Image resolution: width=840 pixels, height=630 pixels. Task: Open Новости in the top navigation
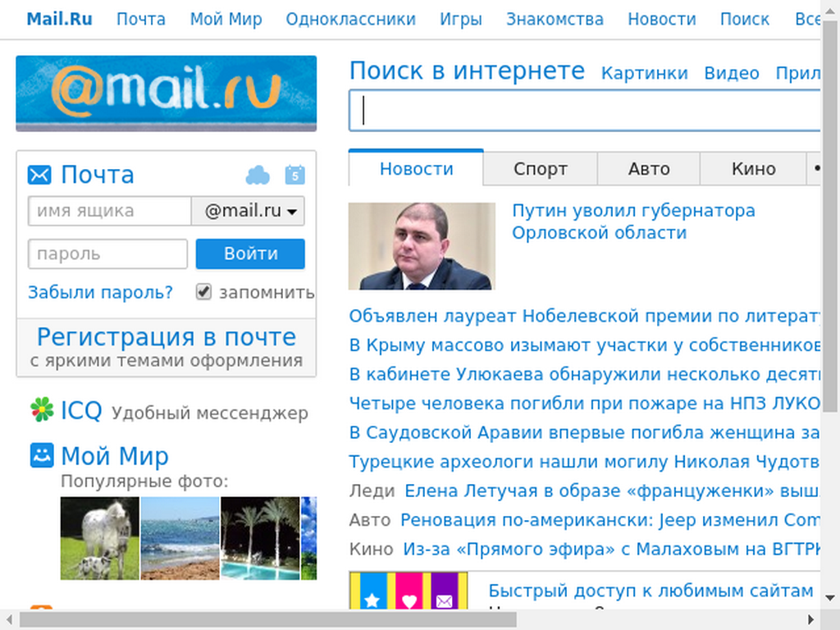(662, 20)
